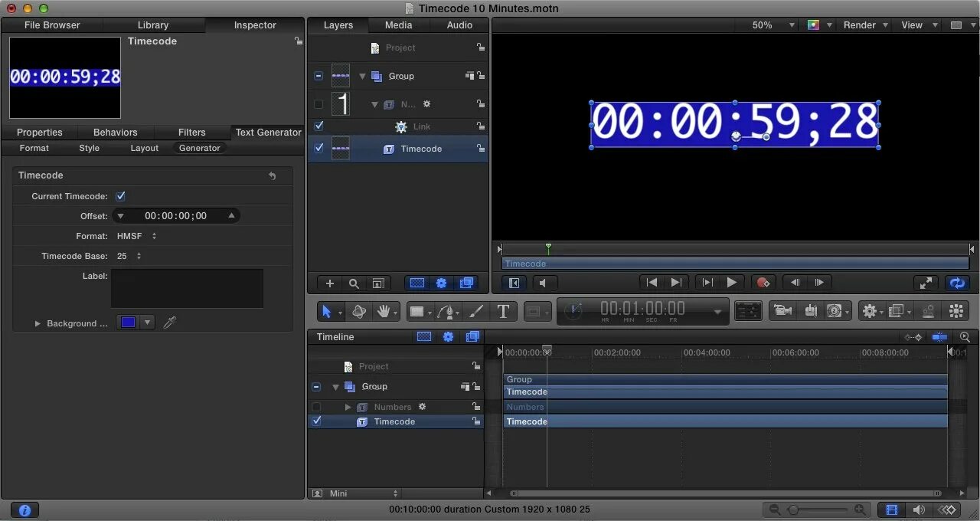This screenshot has width=980, height=521.
Task: Collapse the Group in Layers list
Action: 362,77
